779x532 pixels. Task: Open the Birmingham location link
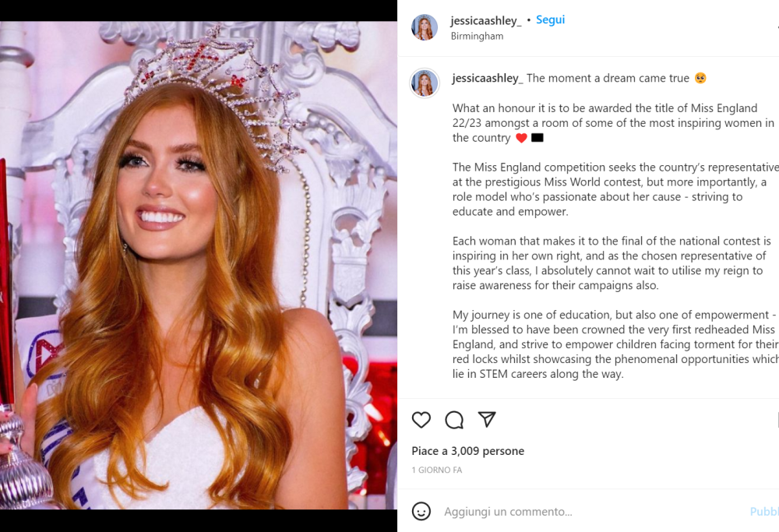point(477,37)
